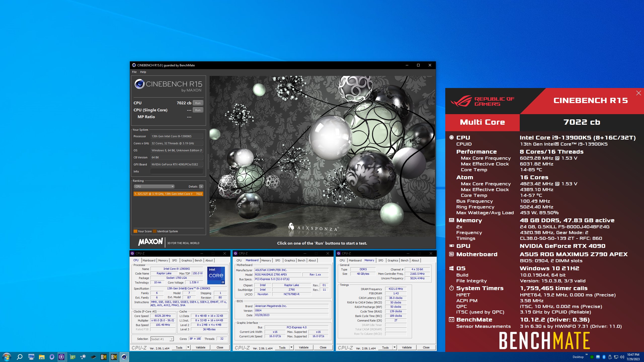Open Tools dropdown arrow in the Memory CPU-Z window

pos(394,348)
